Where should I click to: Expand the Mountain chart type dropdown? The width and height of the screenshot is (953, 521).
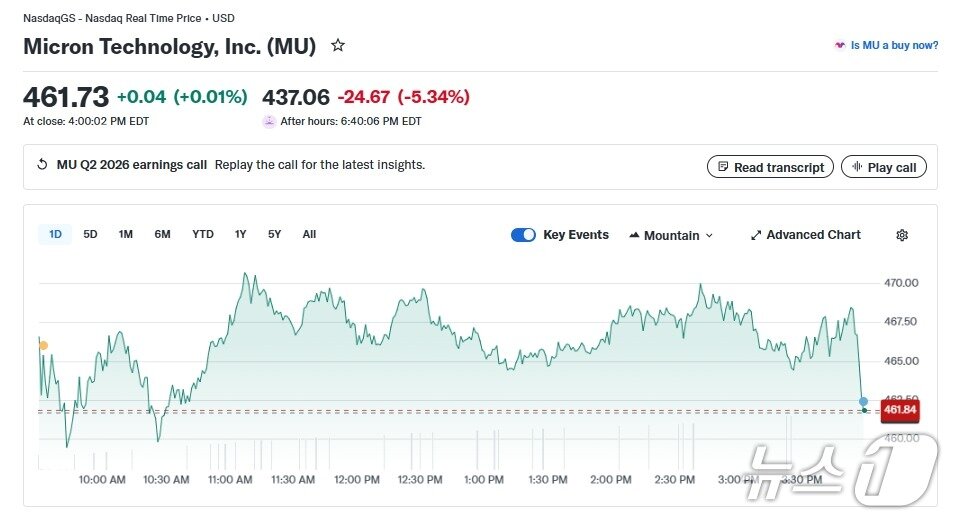[x=671, y=235]
